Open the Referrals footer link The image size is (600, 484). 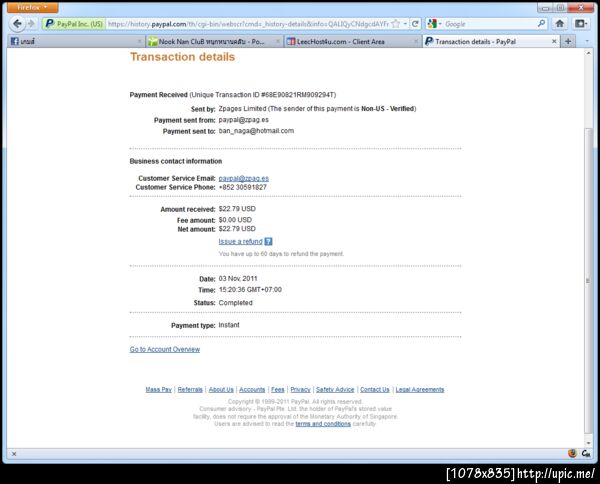tap(190, 389)
